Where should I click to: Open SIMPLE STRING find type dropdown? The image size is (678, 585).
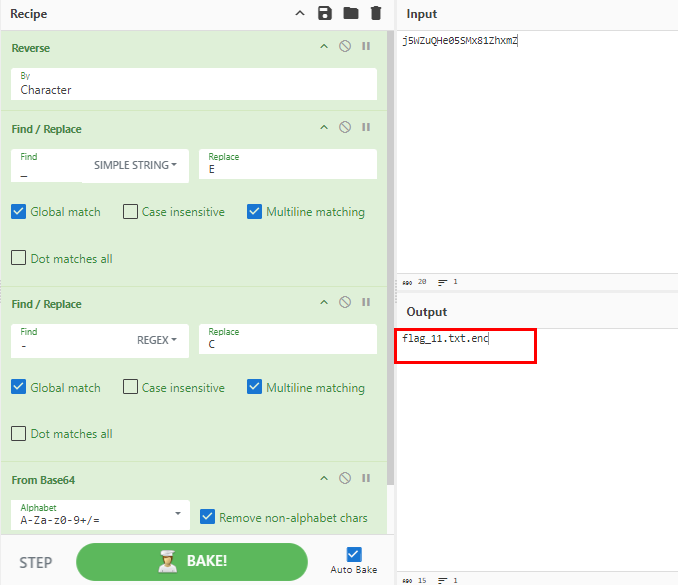tap(135, 165)
